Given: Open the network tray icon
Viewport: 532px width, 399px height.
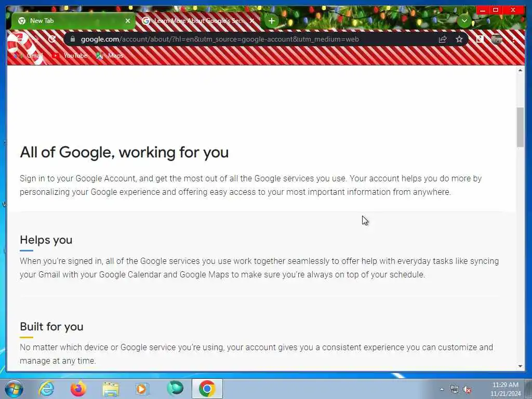Looking at the screenshot, I should pyautogui.click(x=454, y=390).
